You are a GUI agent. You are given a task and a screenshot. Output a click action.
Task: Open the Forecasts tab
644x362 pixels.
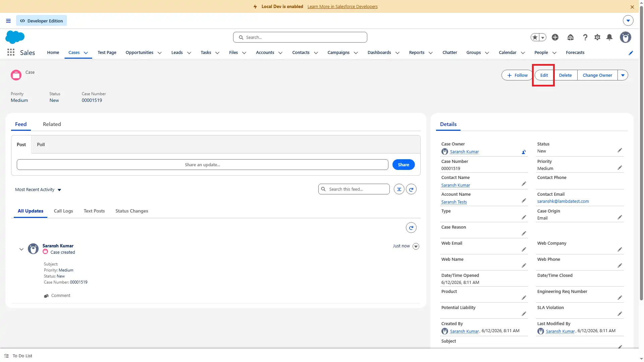coord(575,53)
